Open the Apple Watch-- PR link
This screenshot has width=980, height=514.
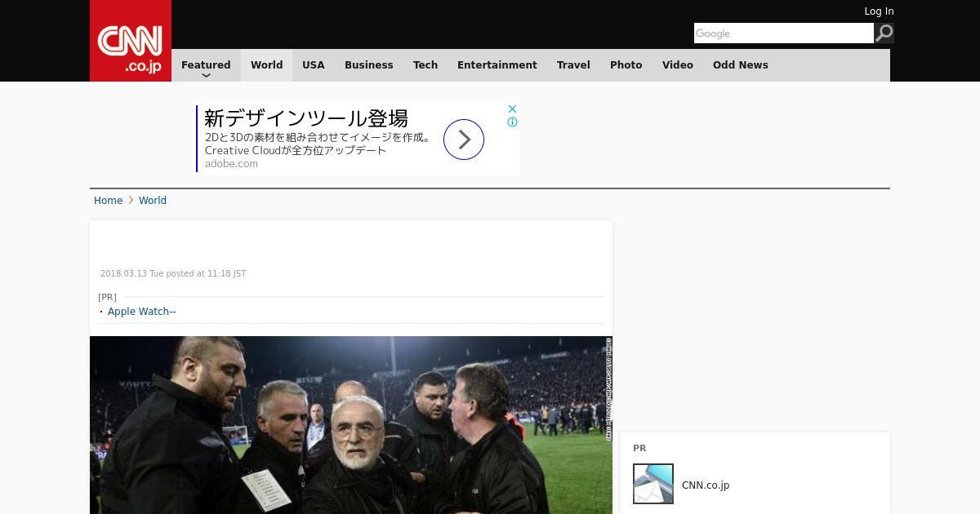click(142, 312)
